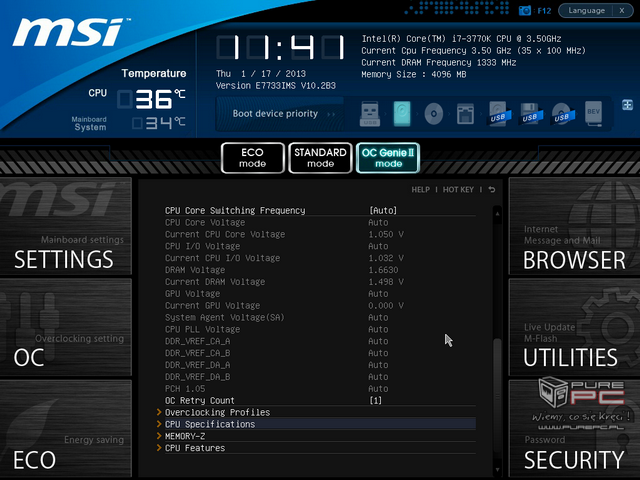Image resolution: width=640 pixels, height=480 pixels.
Task: Click the HOT KEY link
Action: pos(458,190)
